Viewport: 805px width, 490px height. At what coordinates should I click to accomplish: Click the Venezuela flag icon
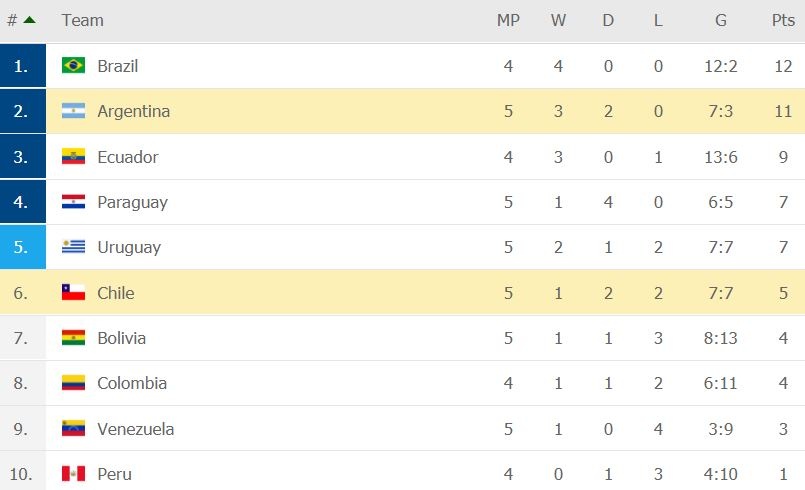pos(73,429)
